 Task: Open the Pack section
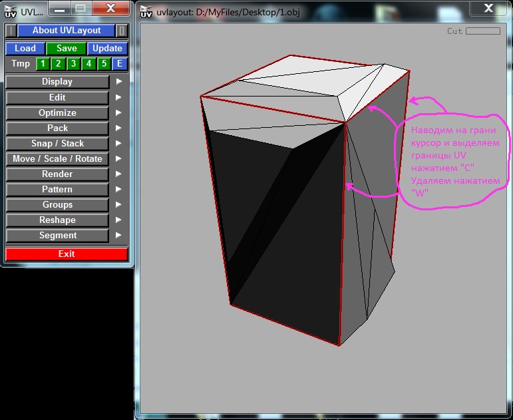pyautogui.click(x=57, y=128)
